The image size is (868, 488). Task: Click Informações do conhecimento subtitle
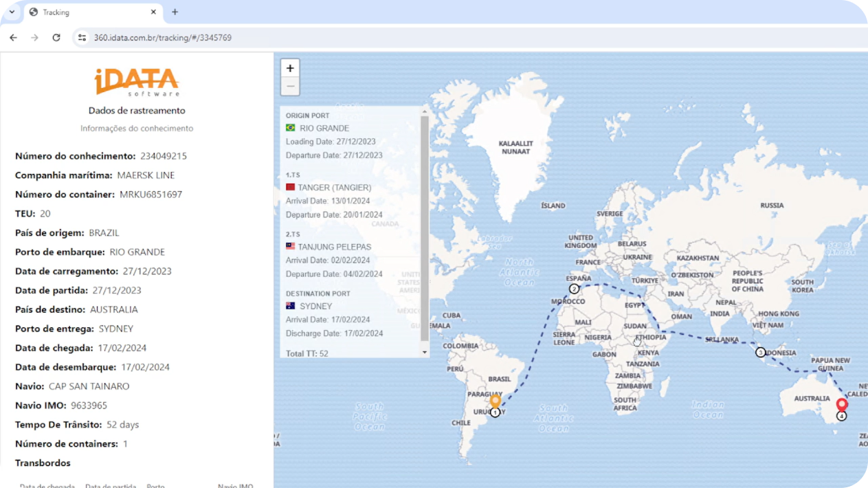click(x=137, y=129)
